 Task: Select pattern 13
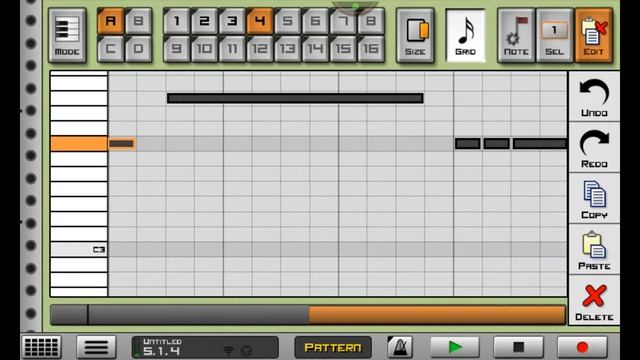[287, 49]
